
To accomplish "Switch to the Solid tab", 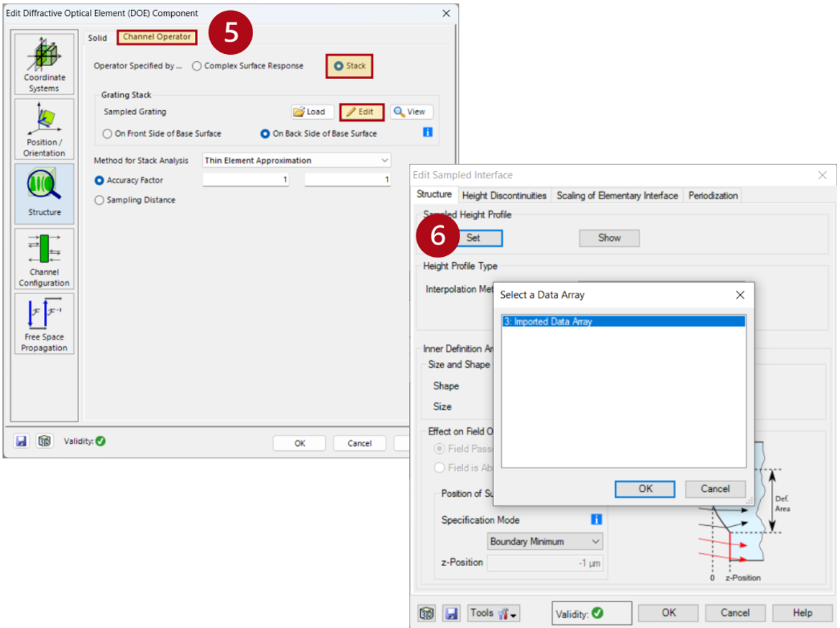I will coord(98,37).
